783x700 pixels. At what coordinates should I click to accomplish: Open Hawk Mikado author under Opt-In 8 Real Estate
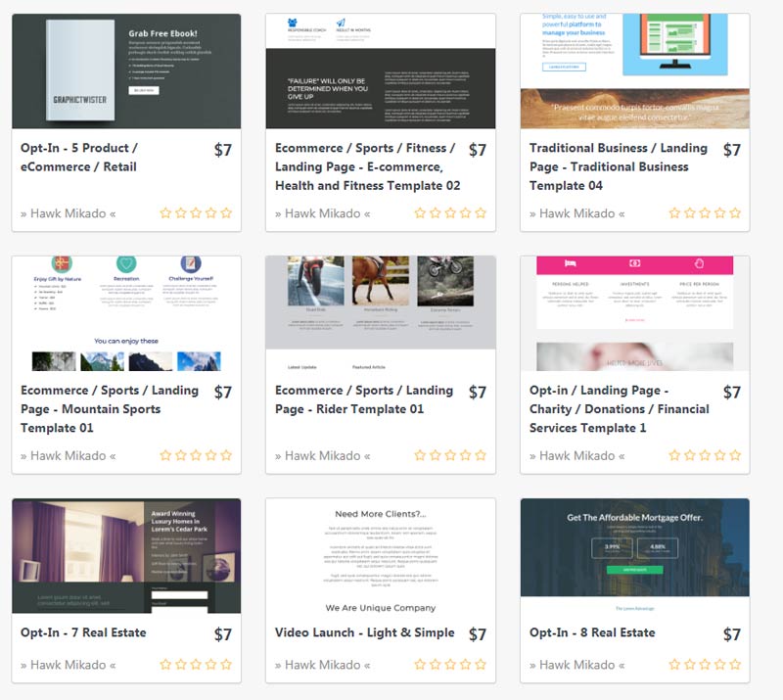(576, 665)
